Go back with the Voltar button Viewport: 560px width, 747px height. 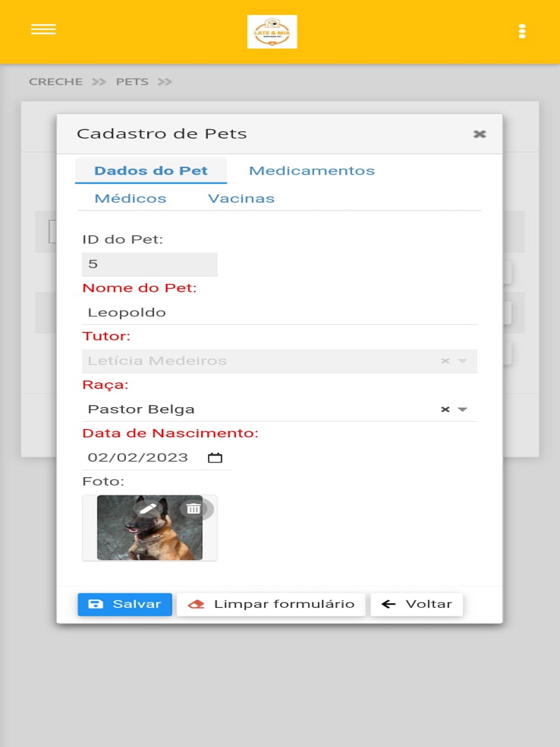click(416, 604)
